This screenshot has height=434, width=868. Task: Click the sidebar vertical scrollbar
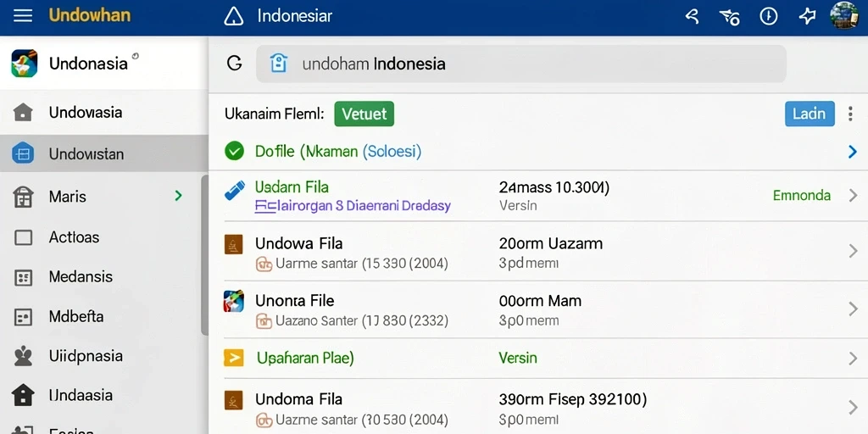[x=205, y=254]
